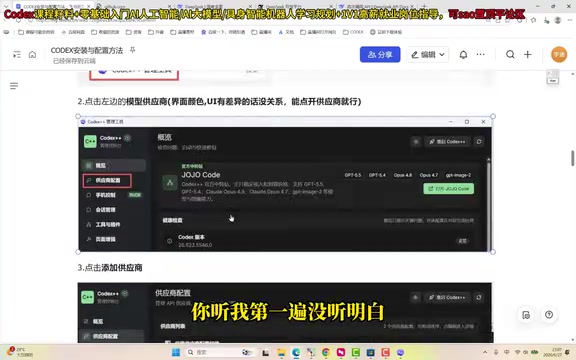This screenshot has height=360, width=576.
Task: Show hidden system tray icons chevron
Action: [485, 352]
